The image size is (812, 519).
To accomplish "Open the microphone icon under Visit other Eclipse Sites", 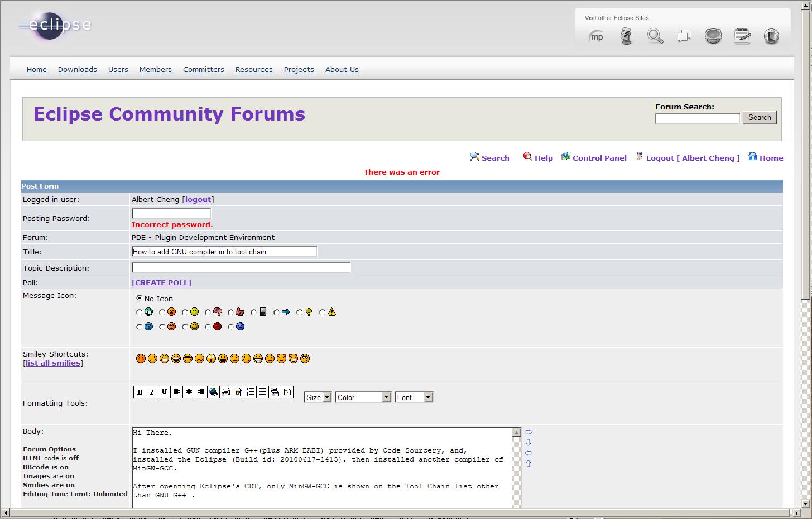I will [x=626, y=37].
